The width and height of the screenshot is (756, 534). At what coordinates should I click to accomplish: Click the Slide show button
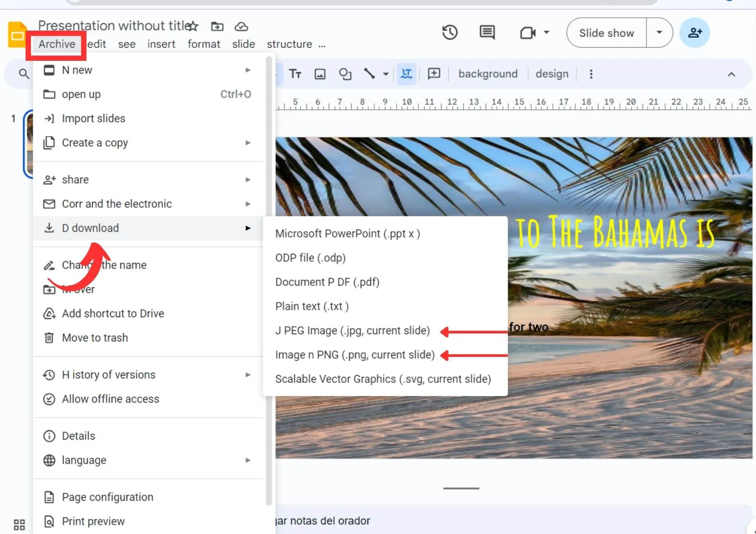(x=606, y=33)
